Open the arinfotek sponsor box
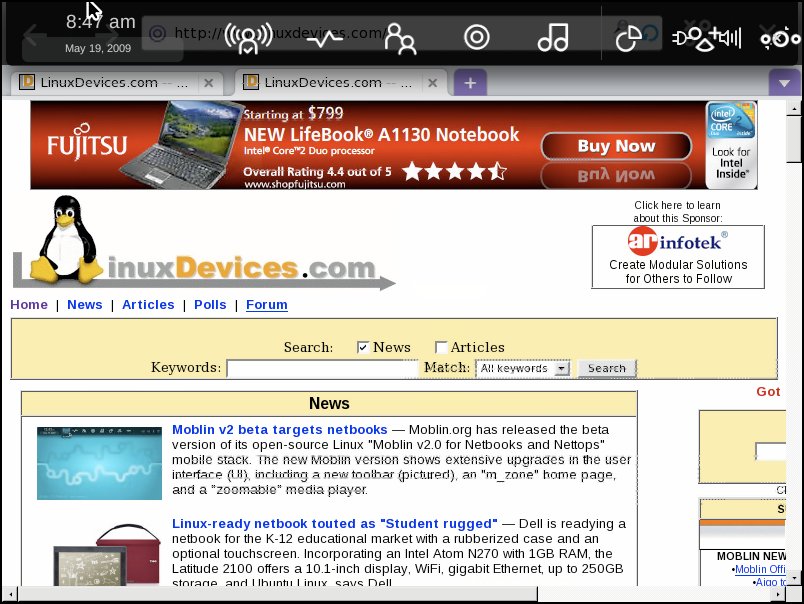The width and height of the screenshot is (804, 604). (x=678, y=257)
